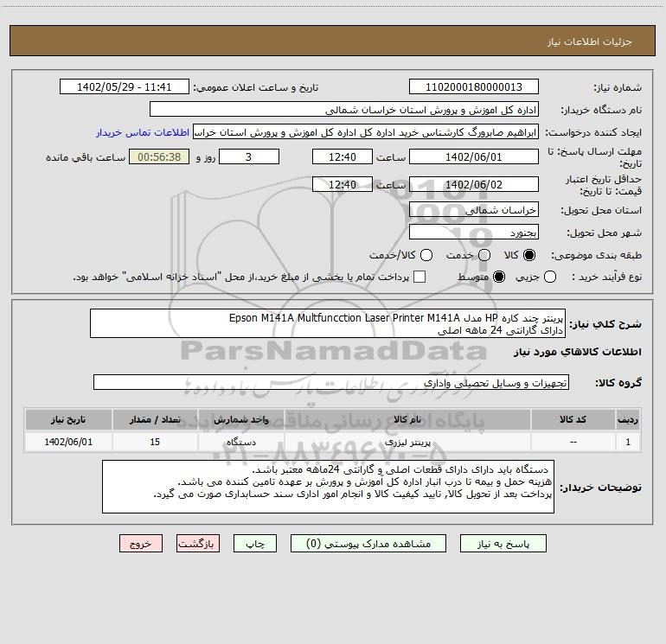Click the table date cell 1402/06/01
This screenshot has height=644, width=666.
point(68,442)
